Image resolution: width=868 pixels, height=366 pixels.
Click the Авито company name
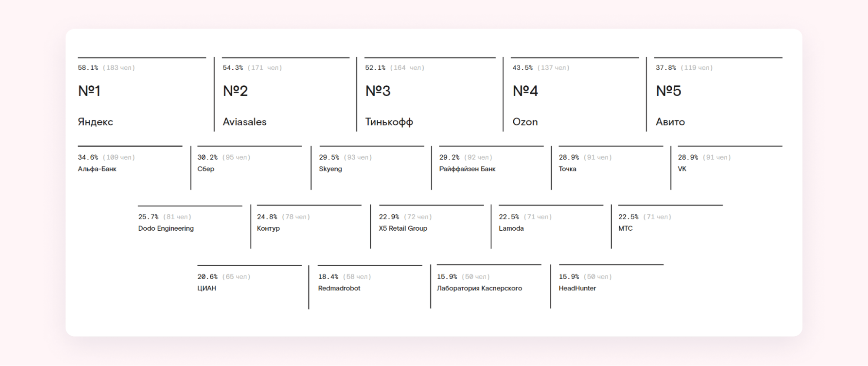(x=670, y=122)
